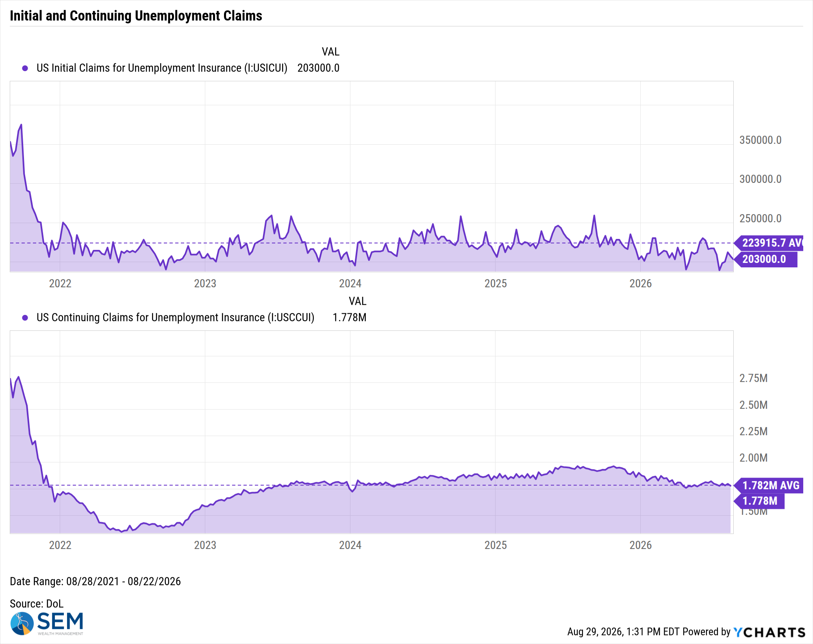Click the 2.25M y-axis label
Viewport: 813px width, 644px height.
pos(753,432)
